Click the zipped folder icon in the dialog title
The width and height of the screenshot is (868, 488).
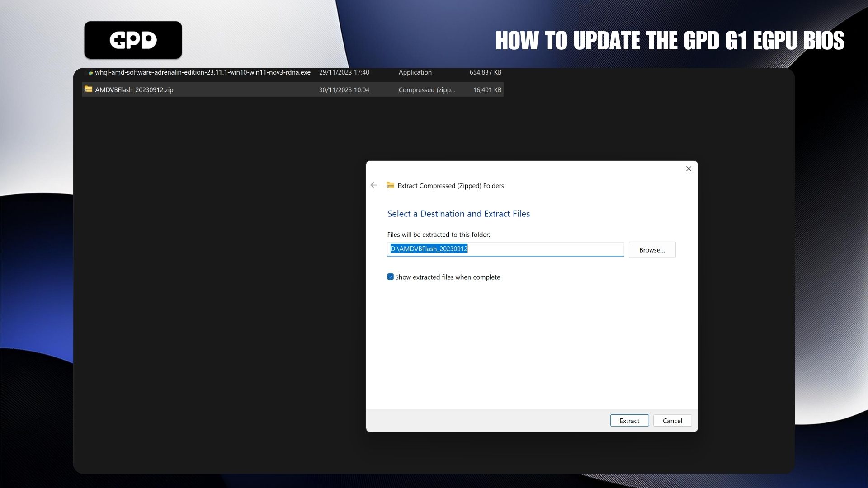(x=390, y=185)
